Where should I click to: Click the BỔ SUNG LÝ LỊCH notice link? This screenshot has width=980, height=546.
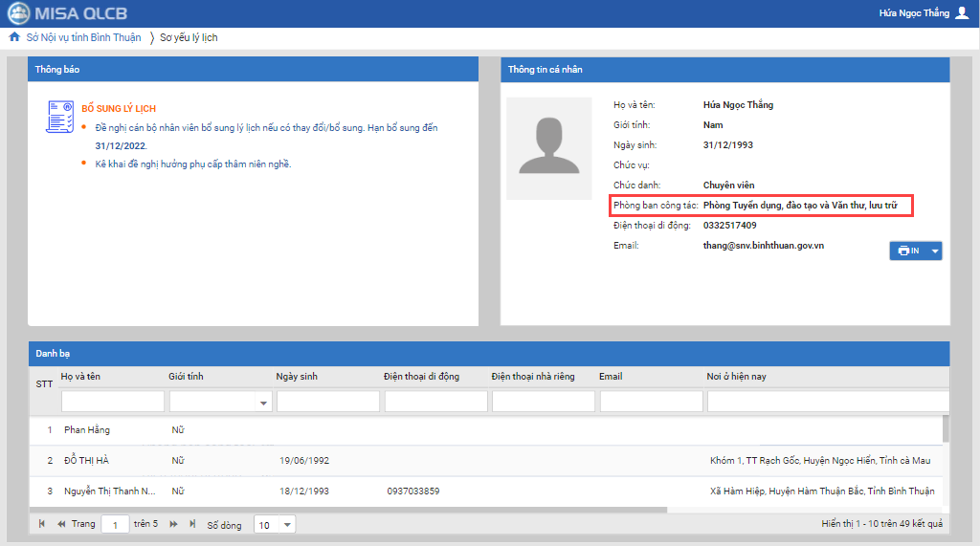click(119, 109)
